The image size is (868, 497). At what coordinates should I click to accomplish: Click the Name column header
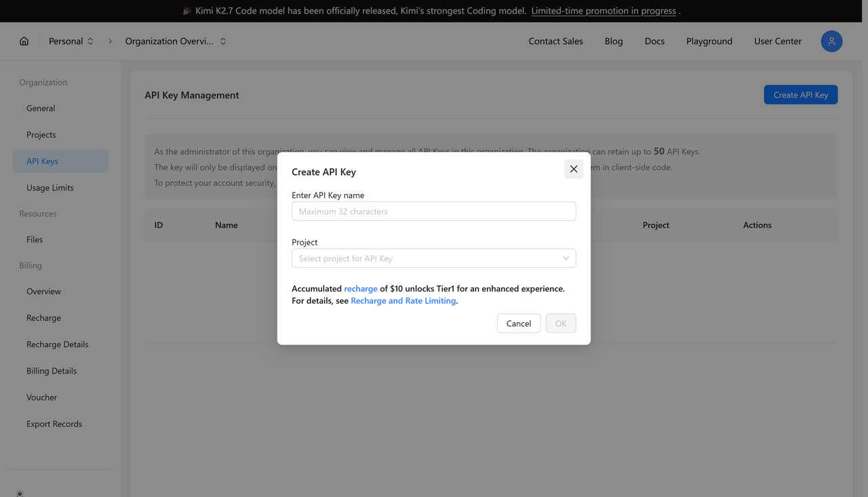point(226,225)
